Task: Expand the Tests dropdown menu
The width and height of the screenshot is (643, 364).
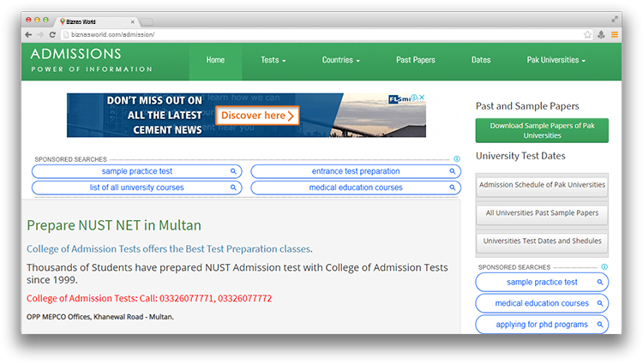Action: (x=273, y=60)
